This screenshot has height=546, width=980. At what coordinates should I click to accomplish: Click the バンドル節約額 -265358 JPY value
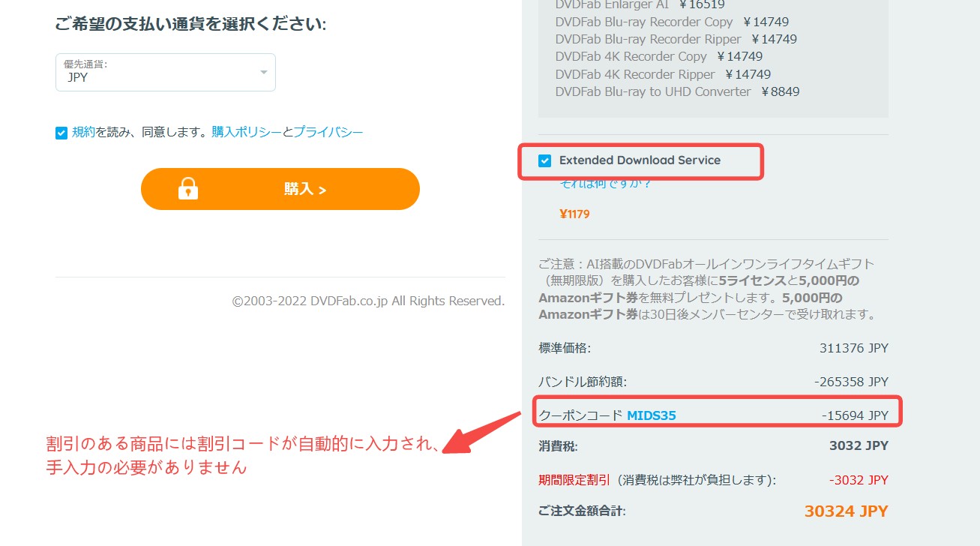coord(851,382)
